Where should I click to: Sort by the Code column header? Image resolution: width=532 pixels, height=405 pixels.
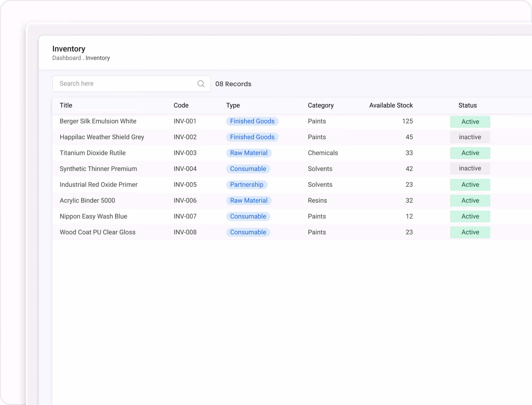coord(181,105)
